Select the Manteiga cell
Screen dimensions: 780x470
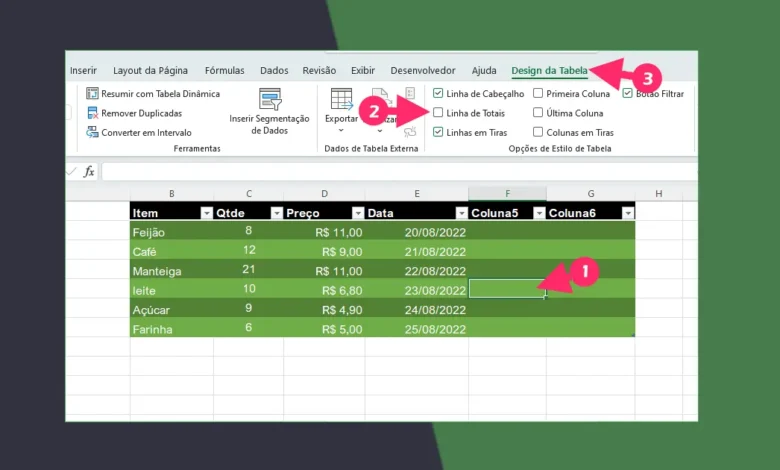point(172,271)
